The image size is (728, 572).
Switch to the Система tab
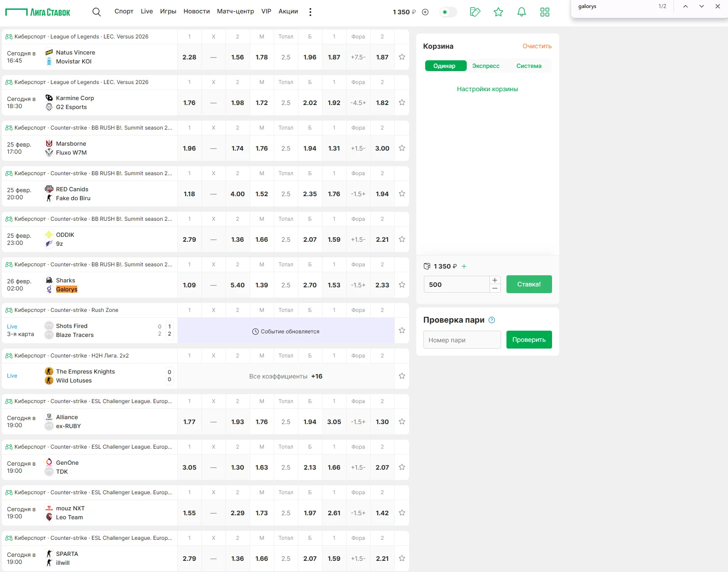coord(529,66)
